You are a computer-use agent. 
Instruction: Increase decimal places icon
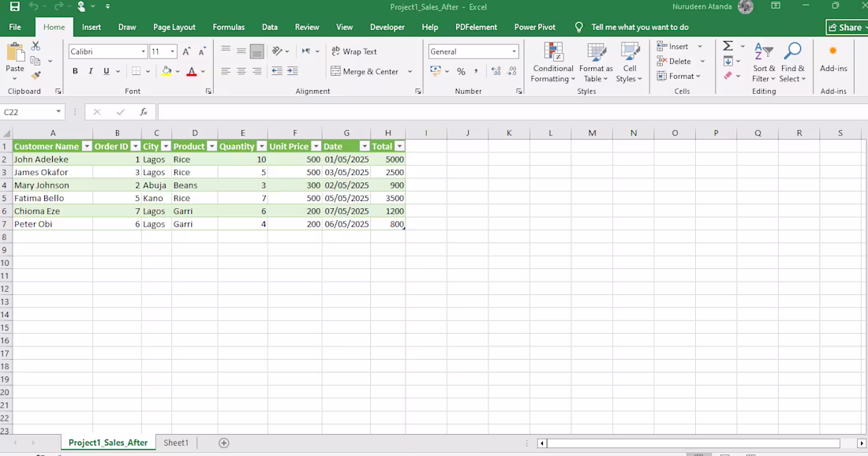point(496,71)
